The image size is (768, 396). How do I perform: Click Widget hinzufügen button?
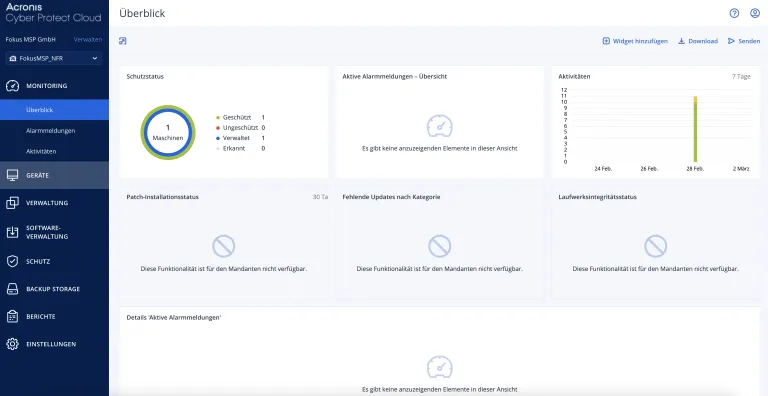coord(635,41)
